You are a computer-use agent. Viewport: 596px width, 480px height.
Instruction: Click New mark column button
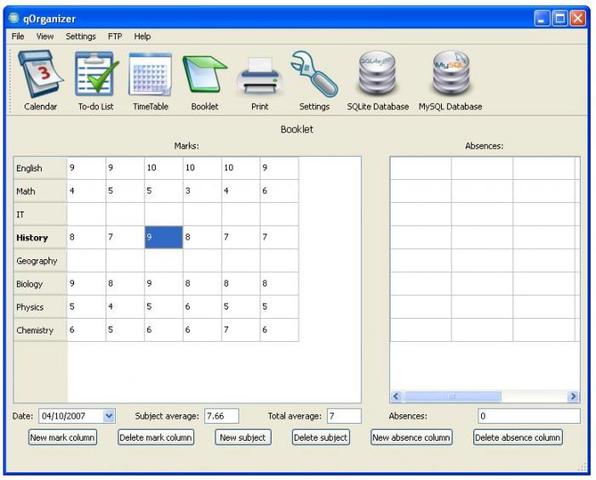pos(63,437)
